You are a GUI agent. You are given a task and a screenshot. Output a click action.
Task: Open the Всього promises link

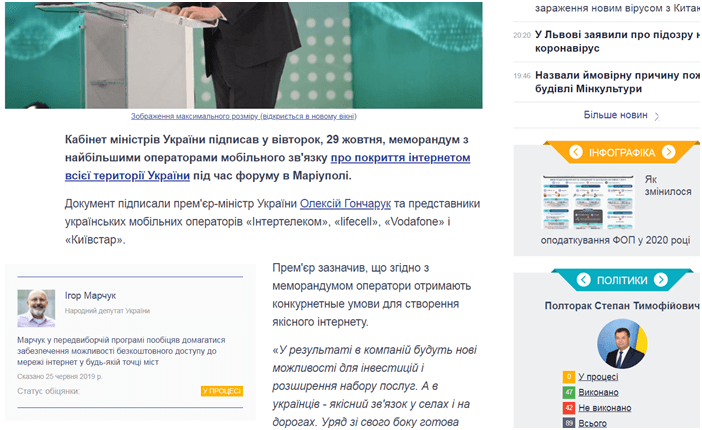point(593,423)
